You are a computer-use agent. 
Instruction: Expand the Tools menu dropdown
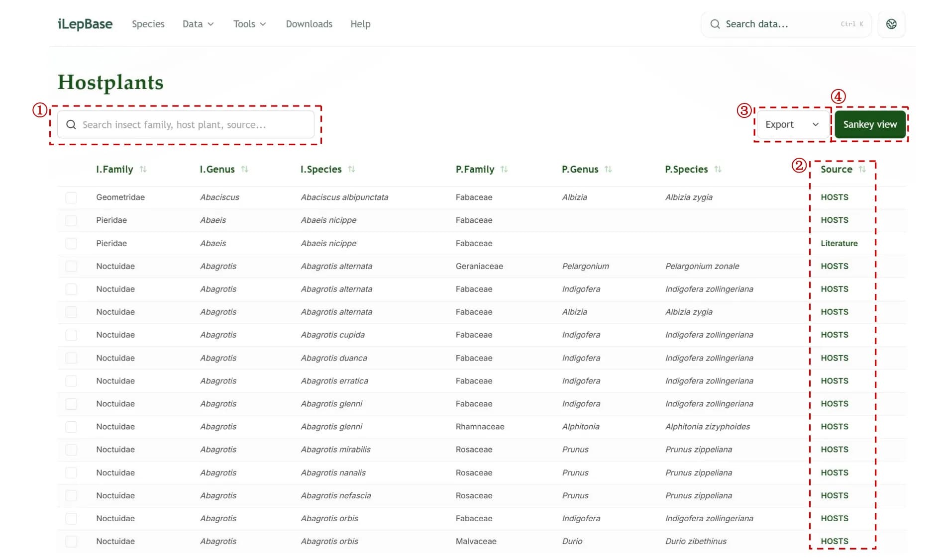click(x=250, y=24)
